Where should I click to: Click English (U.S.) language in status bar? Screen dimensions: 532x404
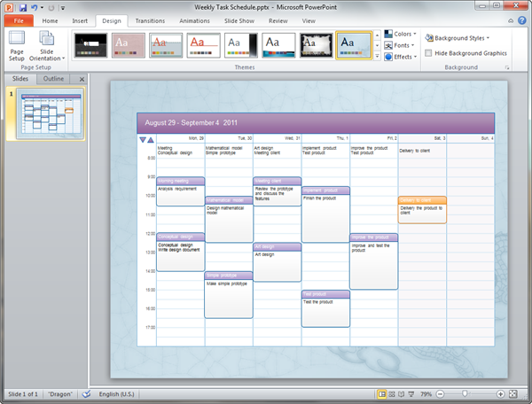pyautogui.click(x=116, y=394)
